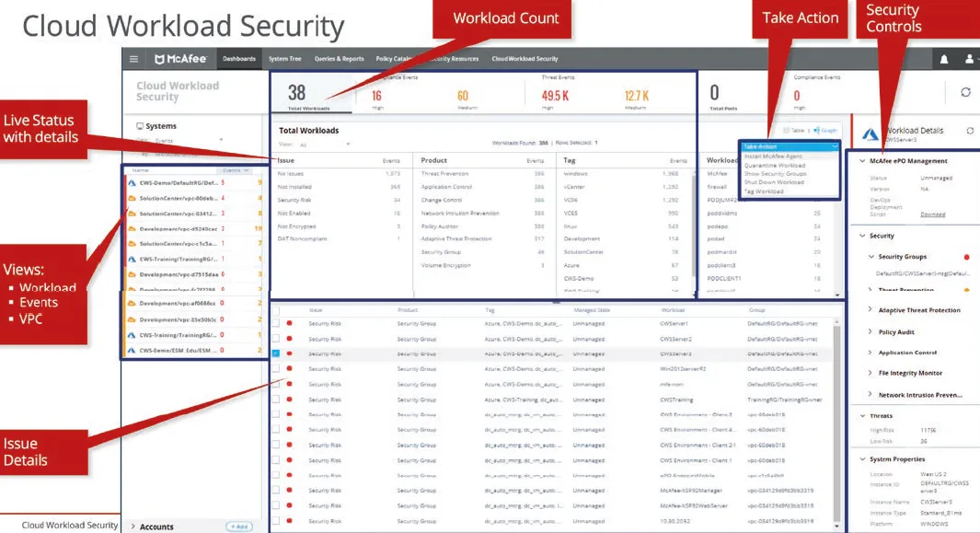Click the Workload column scroll-down arrow
The height and width of the screenshot is (533, 980).
pos(837,295)
